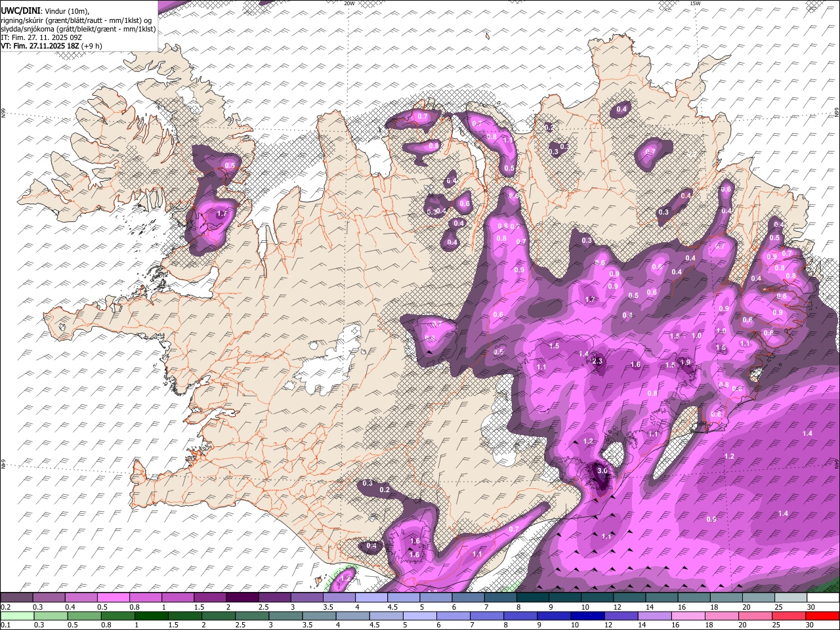Click the "slydda/snjókoma (grátt/bleikt/grænt" description line
This screenshot has width=840, height=630.
(78, 29)
